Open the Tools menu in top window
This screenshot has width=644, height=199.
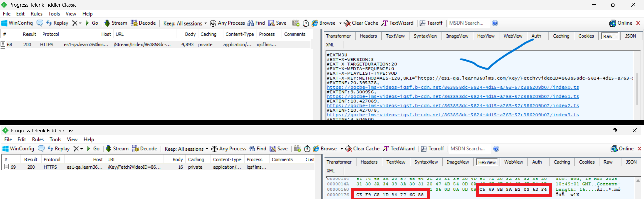[54, 14]
